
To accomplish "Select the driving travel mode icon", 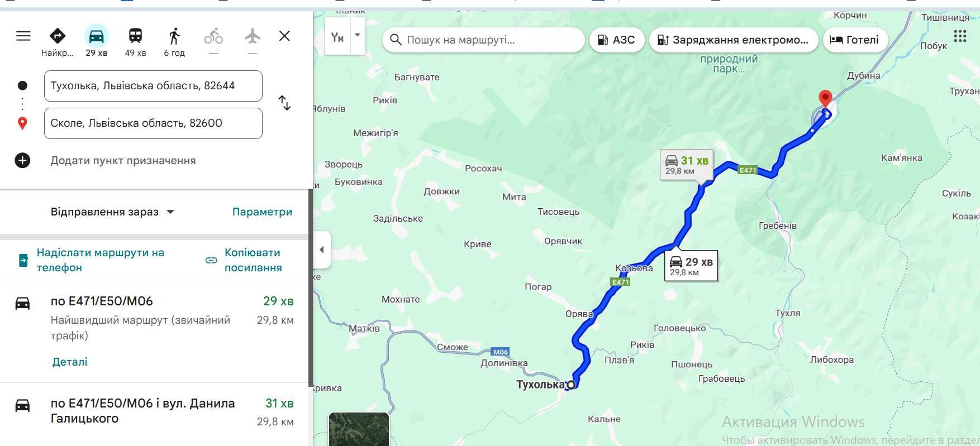I will click(x=96, y=36).
